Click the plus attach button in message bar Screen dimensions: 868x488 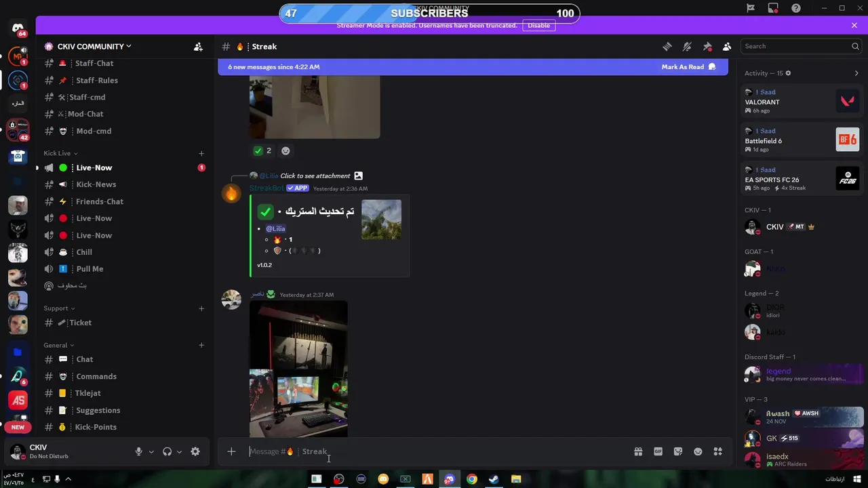tap(231, 451)
